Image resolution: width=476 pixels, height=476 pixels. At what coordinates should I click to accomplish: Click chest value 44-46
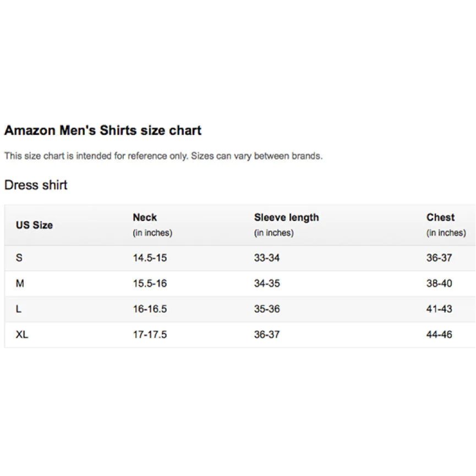(439, 334)
